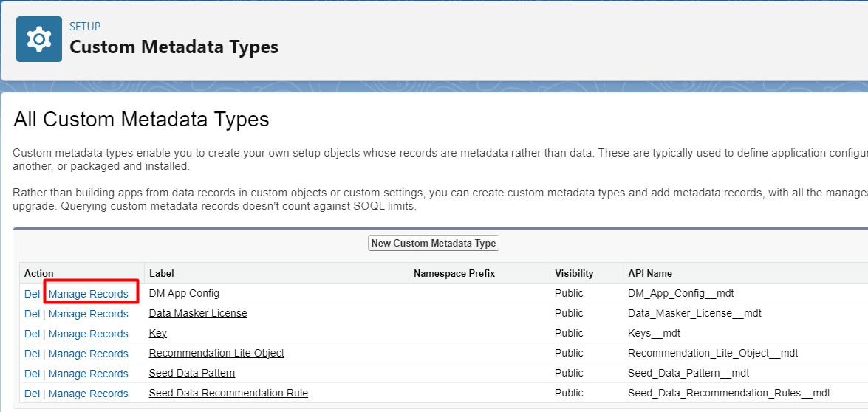Open the Seed Data Pattern link
The width and height of the screenshot is (868, 412).
pos(192,373)
